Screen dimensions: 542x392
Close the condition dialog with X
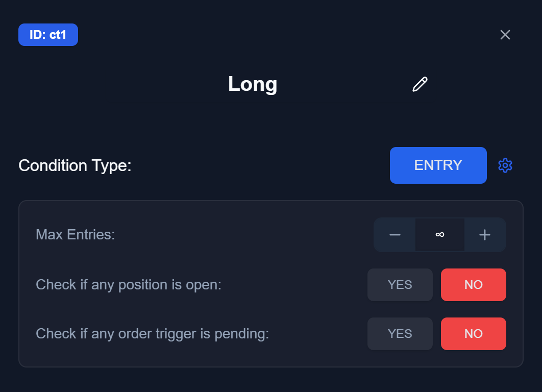tap(505, 35)
